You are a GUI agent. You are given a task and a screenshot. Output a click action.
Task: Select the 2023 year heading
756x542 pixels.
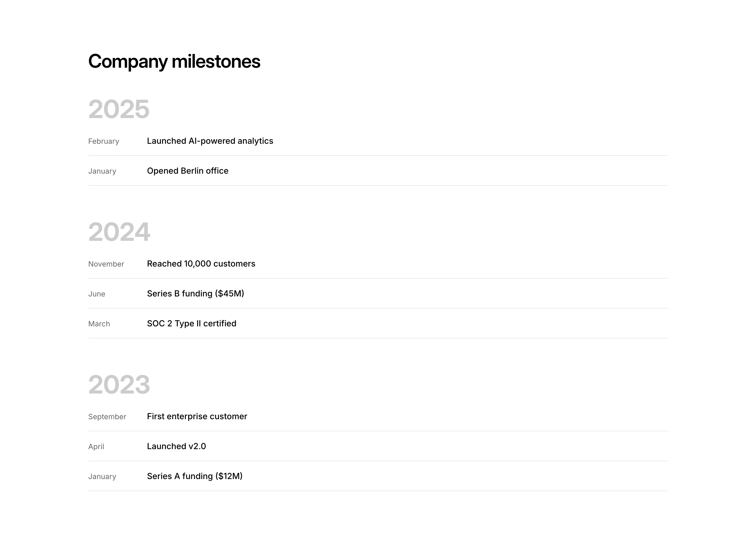(x=119, y=384)
